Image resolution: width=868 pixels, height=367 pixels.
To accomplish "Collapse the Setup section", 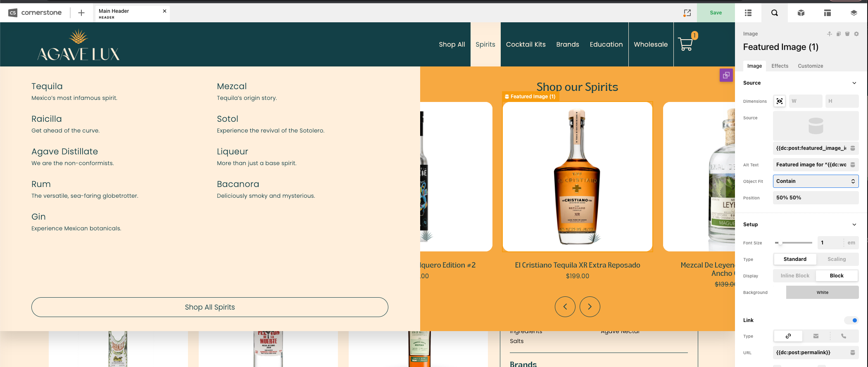I will click(854, 225).
